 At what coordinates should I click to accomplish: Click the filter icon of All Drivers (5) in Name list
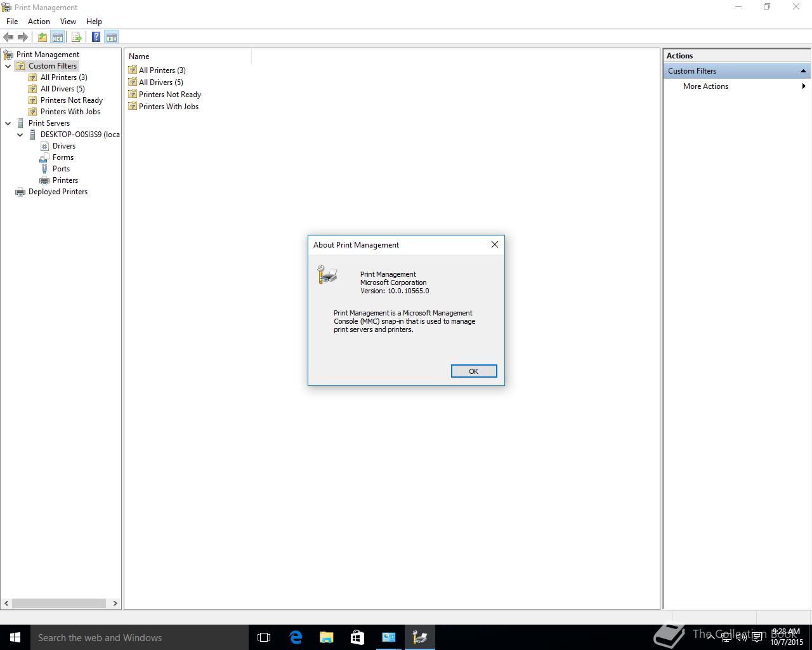133,82
